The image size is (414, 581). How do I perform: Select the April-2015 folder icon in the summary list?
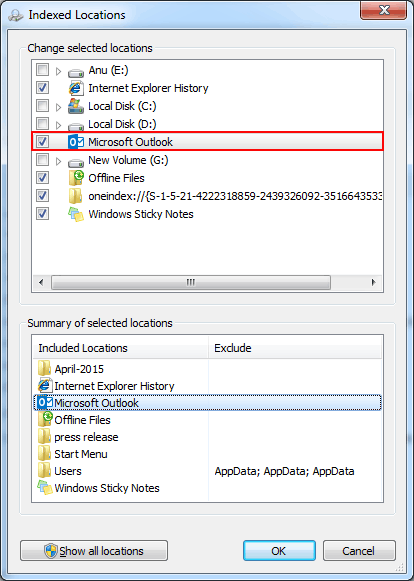(x=44, y=369)
